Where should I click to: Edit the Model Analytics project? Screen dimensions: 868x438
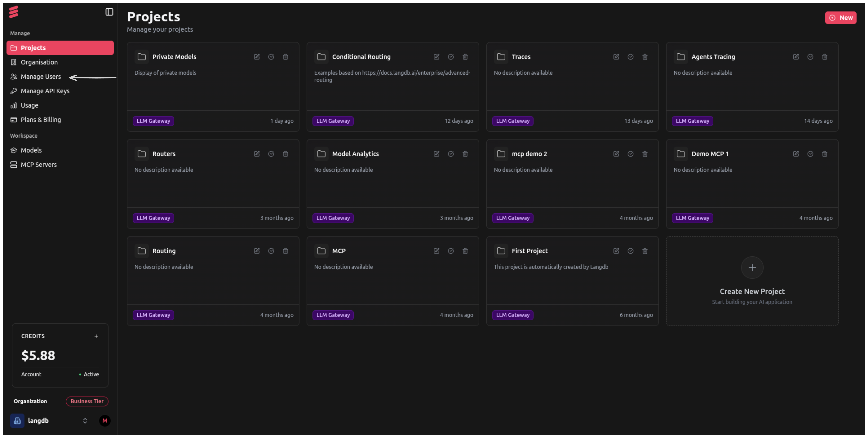[x=436, y=154]
